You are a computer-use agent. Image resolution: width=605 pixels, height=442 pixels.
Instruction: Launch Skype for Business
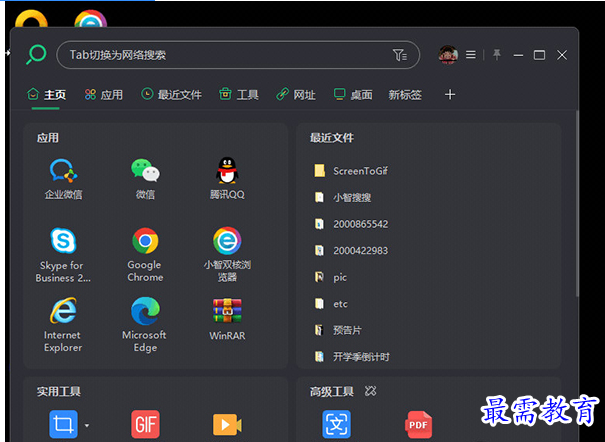[x=63, y=255]
